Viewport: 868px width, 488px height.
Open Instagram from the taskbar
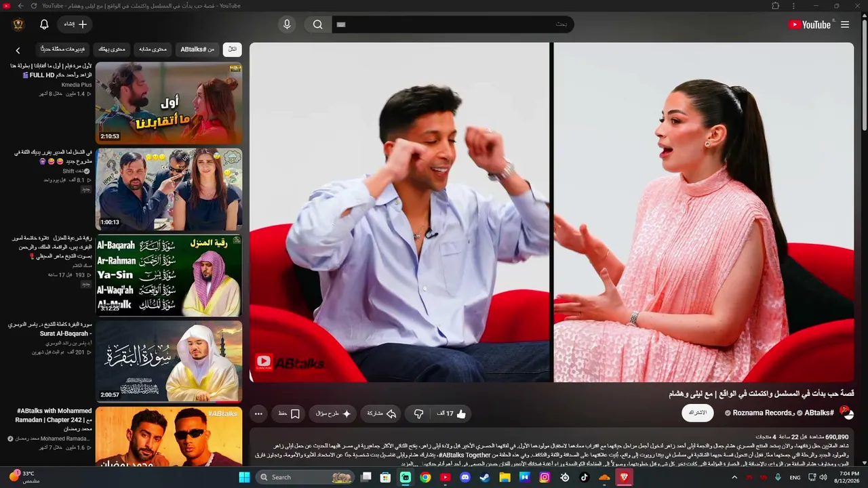point(545,477)
